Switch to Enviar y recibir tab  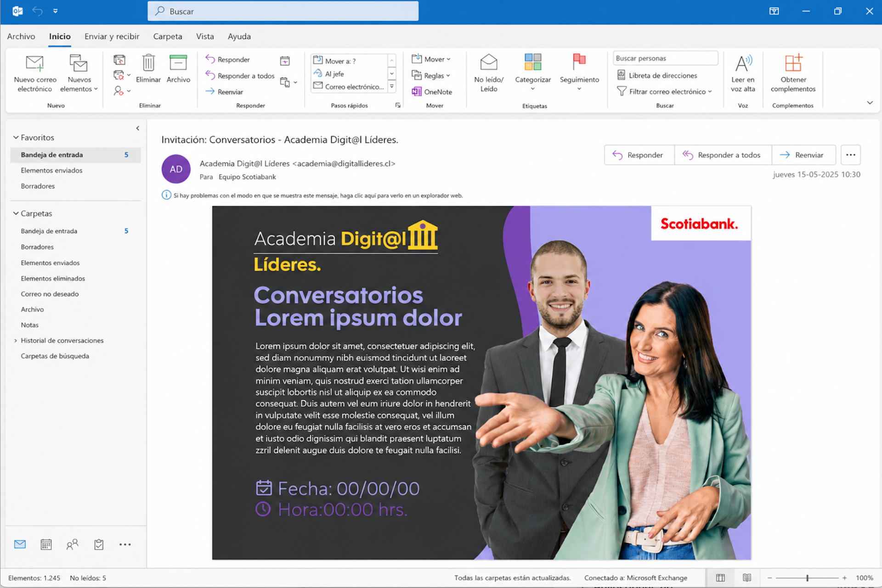pos(112,36)
